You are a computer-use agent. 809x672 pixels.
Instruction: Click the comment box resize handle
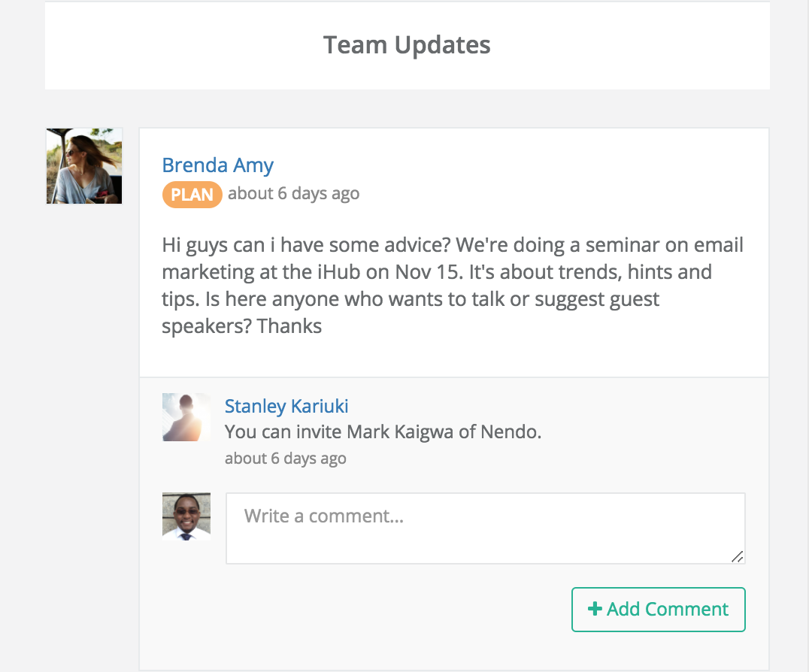(738, 556)
